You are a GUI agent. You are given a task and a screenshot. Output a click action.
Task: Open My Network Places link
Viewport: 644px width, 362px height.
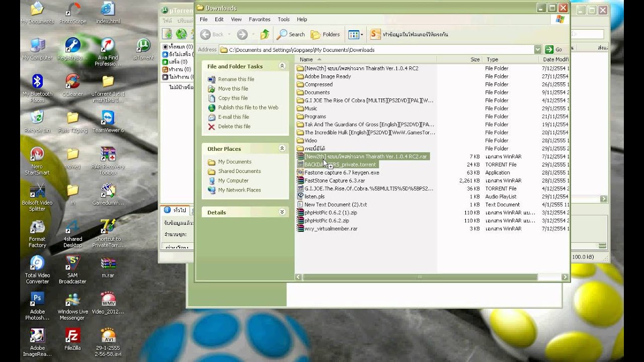point(239,190)
